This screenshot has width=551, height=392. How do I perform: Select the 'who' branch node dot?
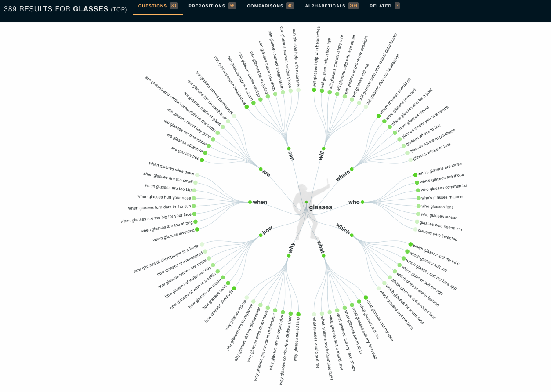click(362, 202)
